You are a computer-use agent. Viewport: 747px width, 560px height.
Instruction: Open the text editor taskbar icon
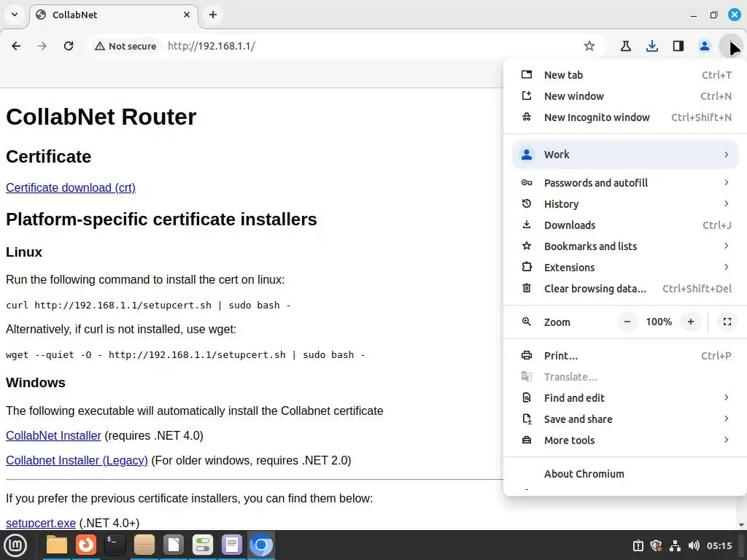point(231,545)
